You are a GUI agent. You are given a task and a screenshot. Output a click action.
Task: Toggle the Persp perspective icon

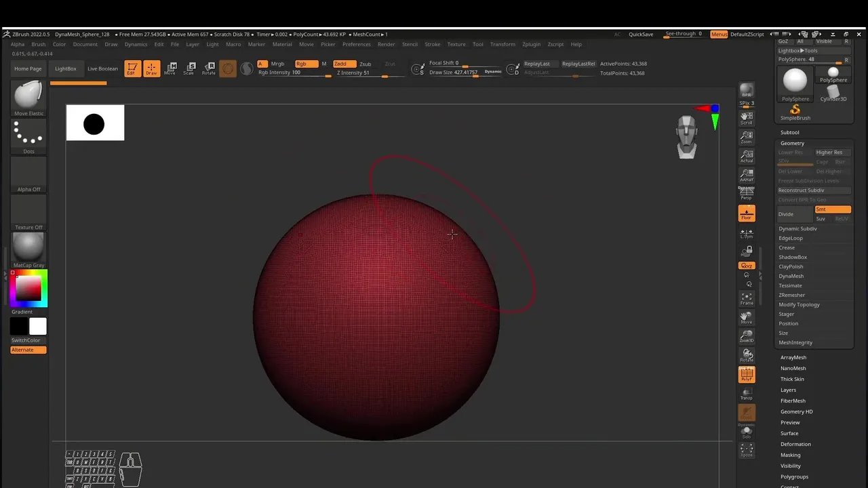pos(747,193)
